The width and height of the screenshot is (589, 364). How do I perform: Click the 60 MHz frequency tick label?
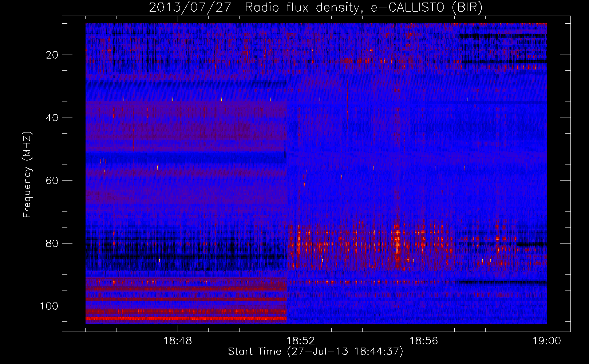(x=52, y=181)
